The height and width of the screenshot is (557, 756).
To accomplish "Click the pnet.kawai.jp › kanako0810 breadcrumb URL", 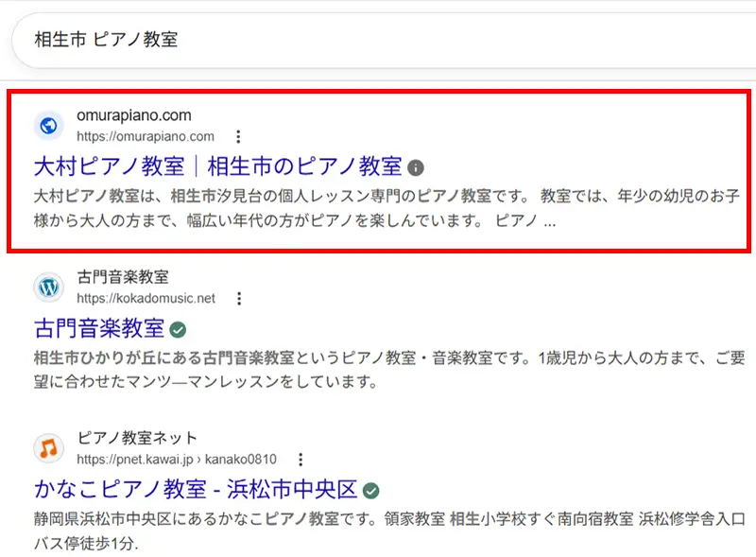I will pos(176,460).
